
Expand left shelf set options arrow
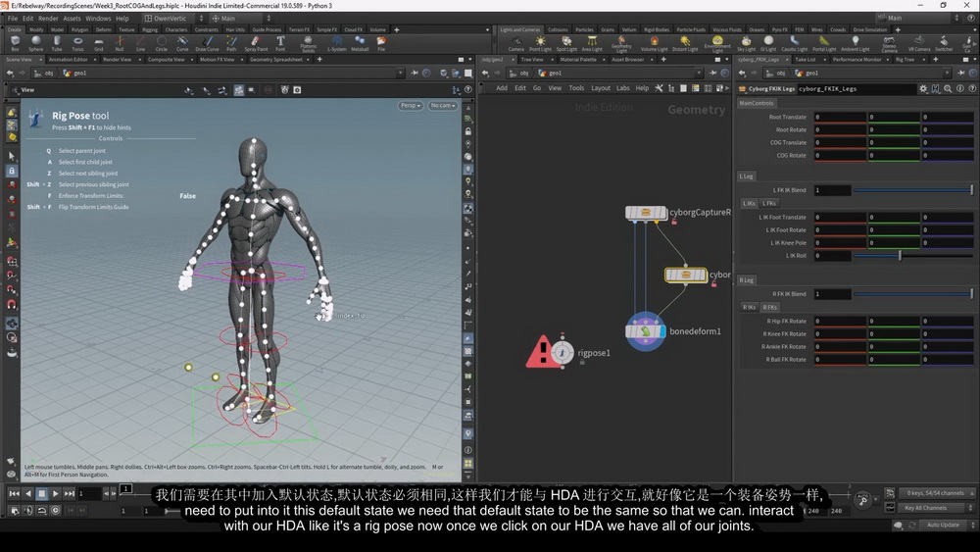(x=487, y=29)
